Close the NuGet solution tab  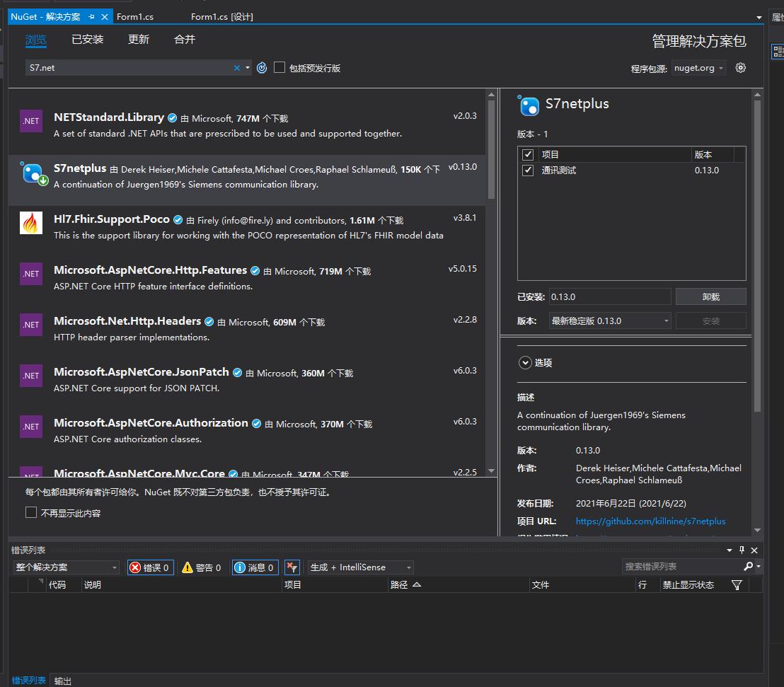click(x=105, y=16)
